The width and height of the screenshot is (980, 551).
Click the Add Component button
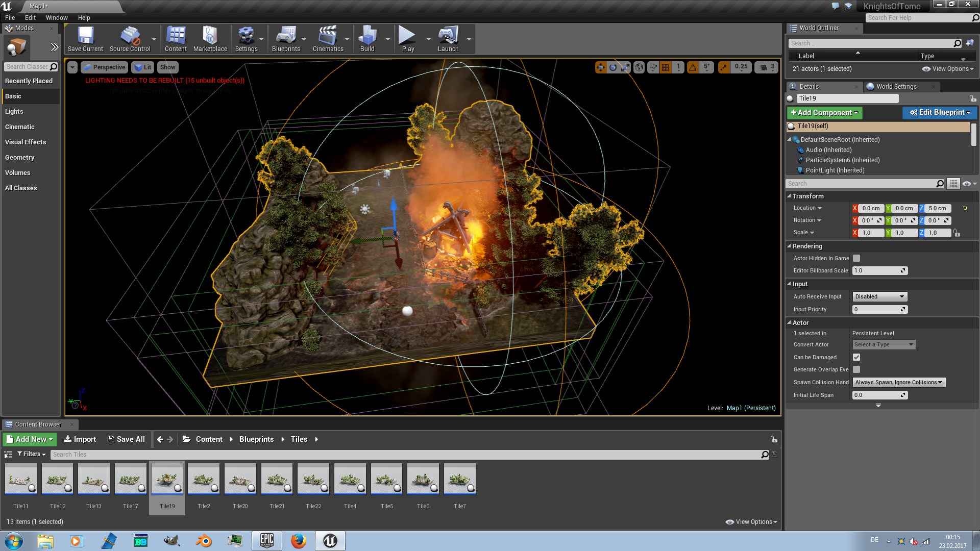pyautogui.click(x=824, y=113)
